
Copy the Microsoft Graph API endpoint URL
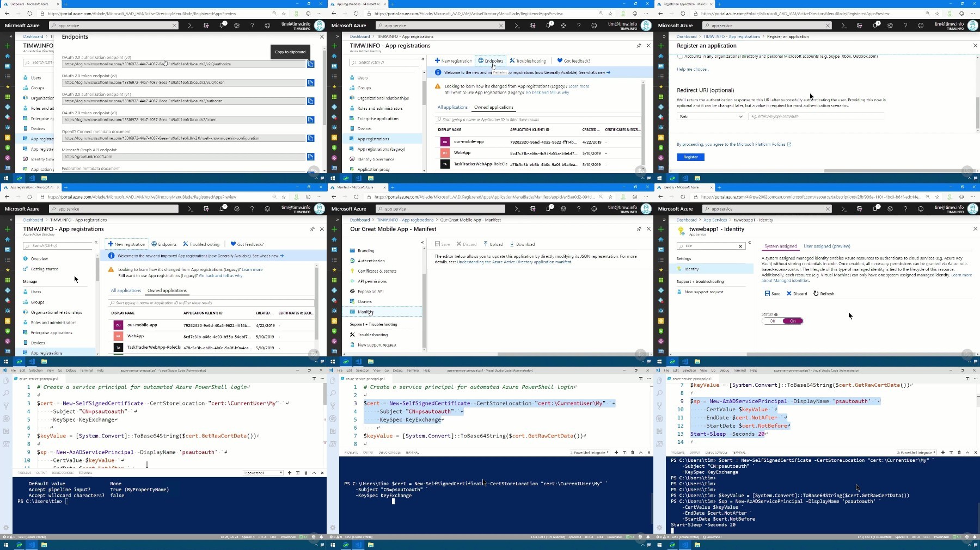pyautogui.click(x=310, y=157)
